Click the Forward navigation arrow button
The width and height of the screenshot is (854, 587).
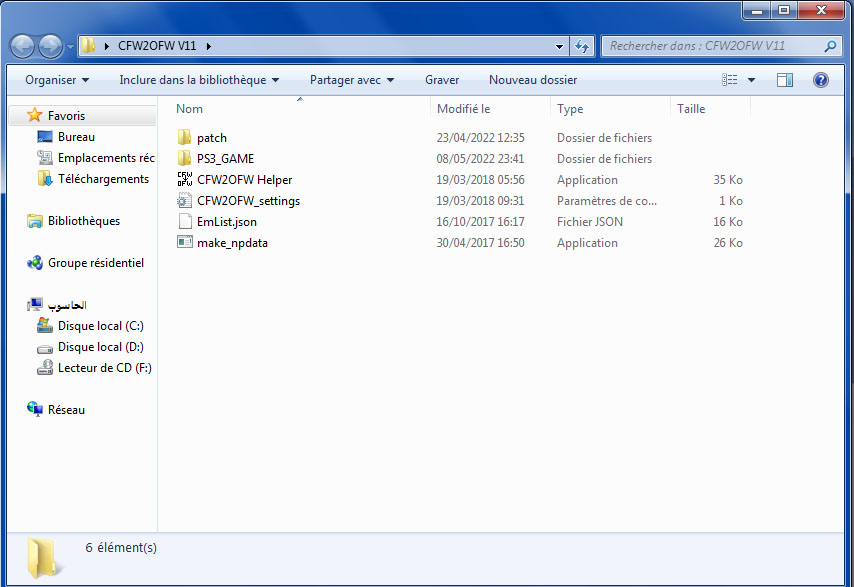50,46
